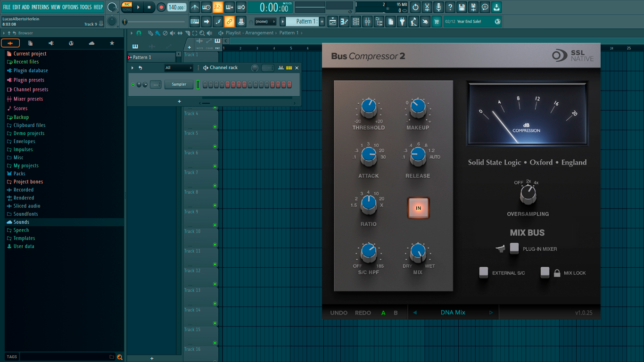Enable wait for input to start playing
Viewport: 644px width, 362px height.
pos(206,7)
